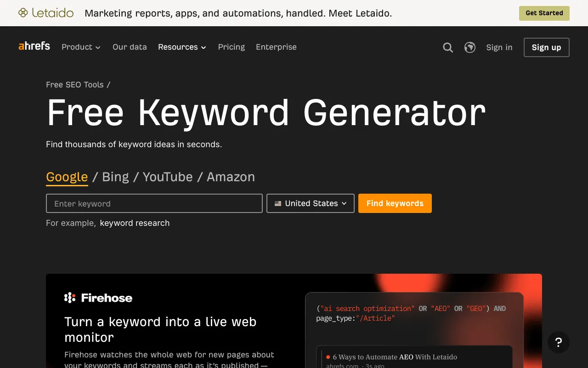Click the Firehose live web monitor heading
The width and height of the screenshot is (588, 368).
click(x=160, y=329)
